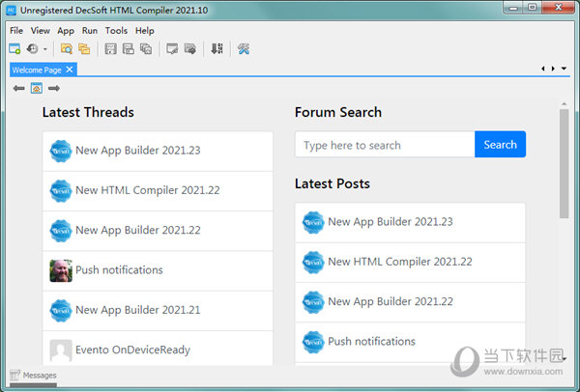
Task: Open the Messages panel at bottom
Action: coord(33,376)
